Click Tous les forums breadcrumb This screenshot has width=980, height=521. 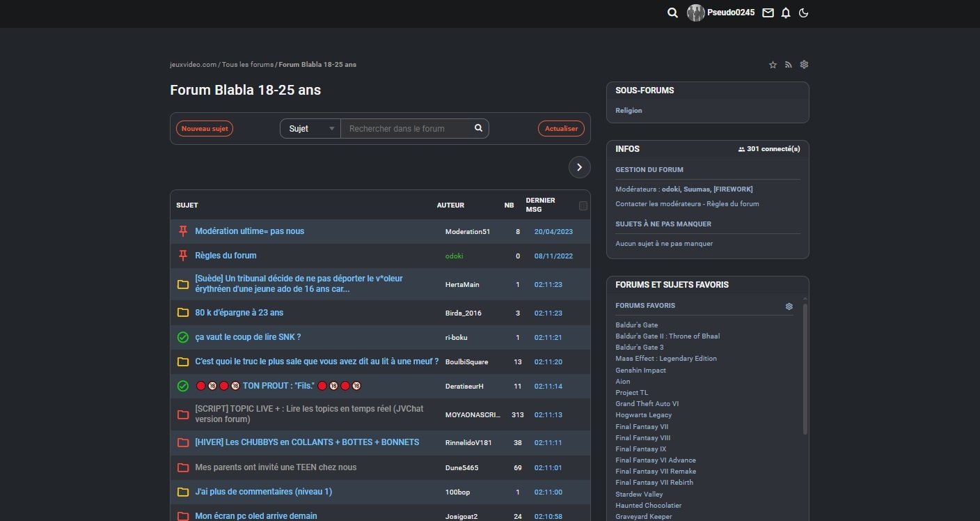click(x=247, y=65)
